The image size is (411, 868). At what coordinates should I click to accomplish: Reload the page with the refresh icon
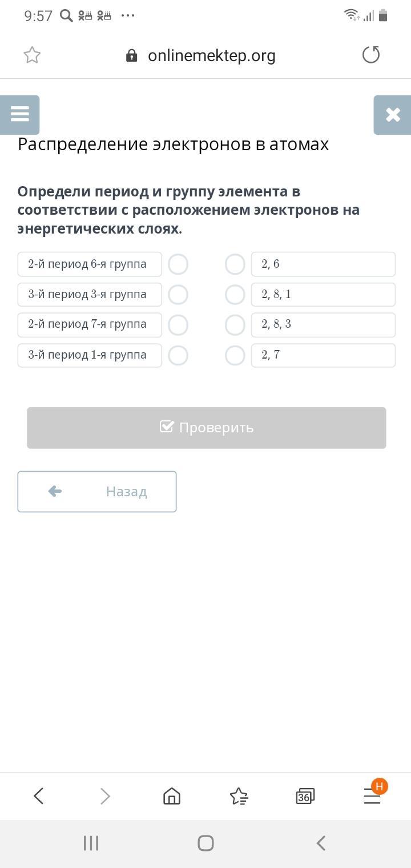(x=371, y=55)
